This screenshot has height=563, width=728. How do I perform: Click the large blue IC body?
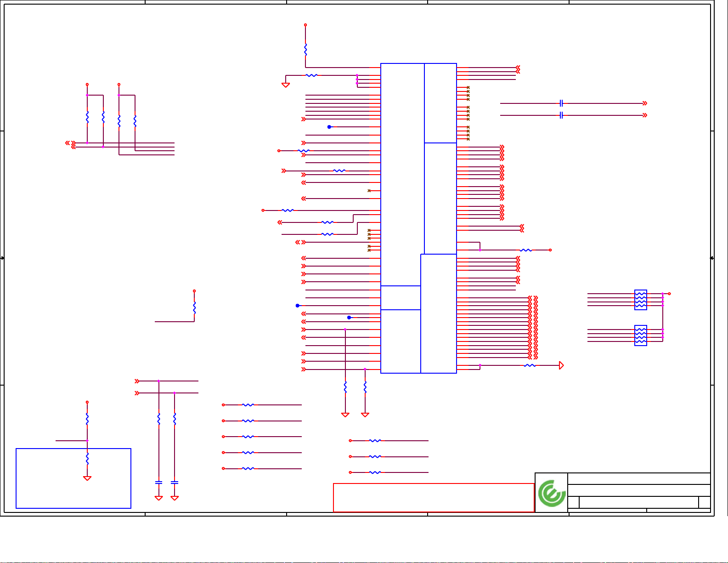[x=418, y=218]
